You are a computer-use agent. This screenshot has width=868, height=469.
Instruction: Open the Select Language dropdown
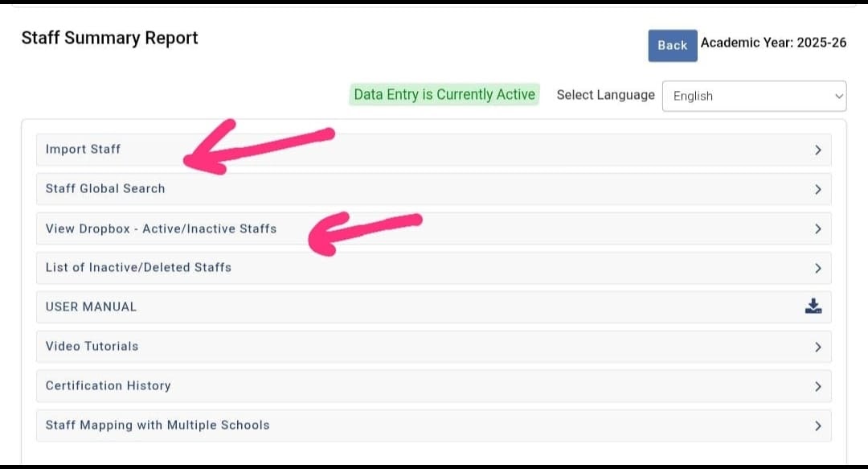tap(754, 96)
